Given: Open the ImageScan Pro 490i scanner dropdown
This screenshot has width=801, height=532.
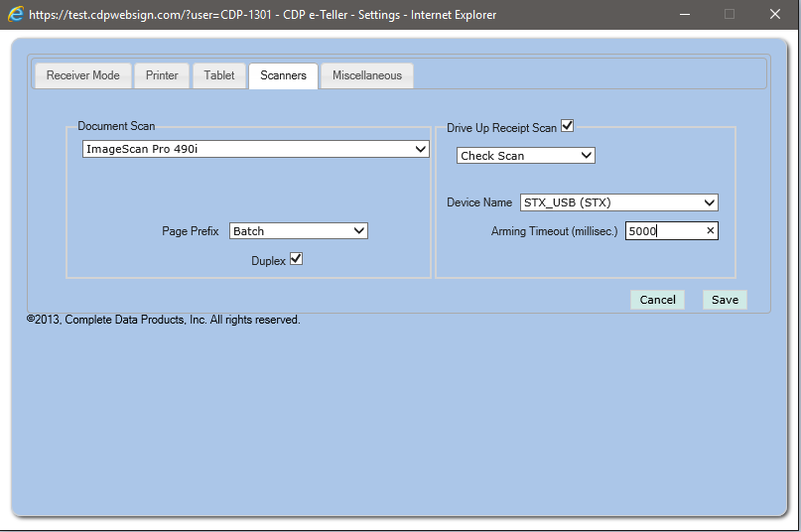Looking at the screenshot, I should [x=256, y=149].
